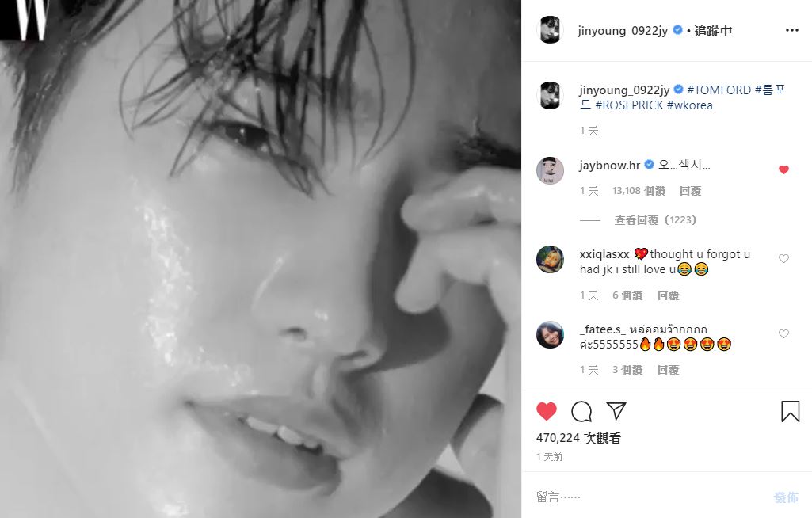The height and width of the screenshot is (518, 812).
Task: Click the red heart like icon below post
Action: click(x=547, y=411)
